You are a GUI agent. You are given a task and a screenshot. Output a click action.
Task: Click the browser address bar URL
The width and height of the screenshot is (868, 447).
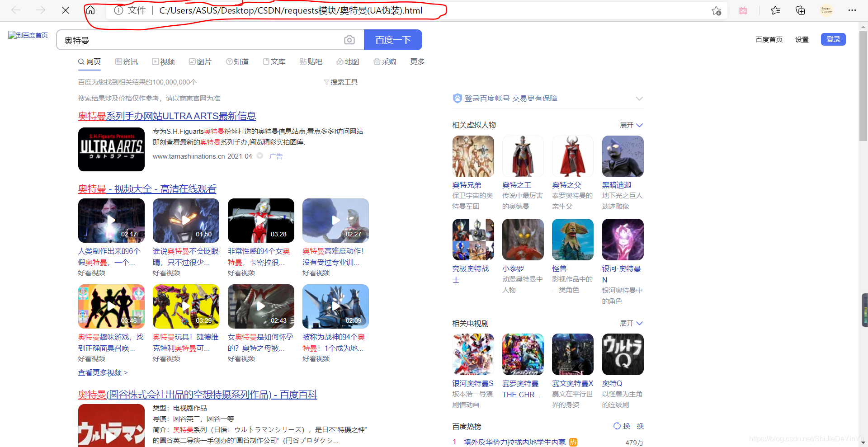coord(291,10)
